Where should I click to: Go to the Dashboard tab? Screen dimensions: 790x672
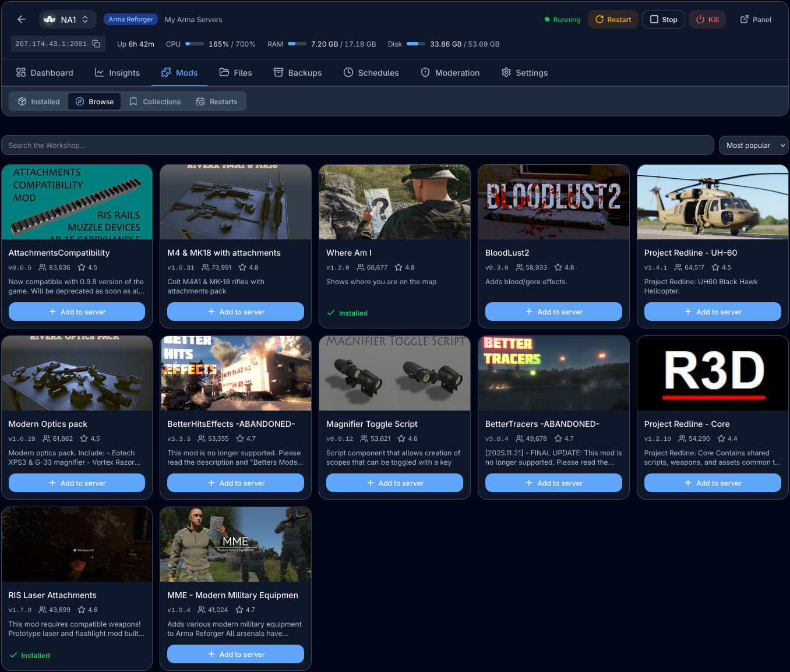[45, 73]
